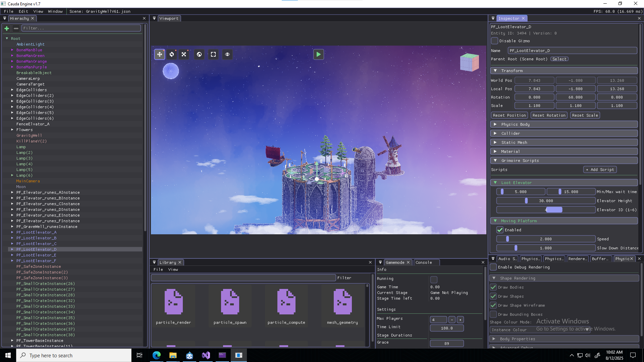This screenshot has width=644, height=362.
Task: Click the Reset Rotation button
Action: coord(549,115)
